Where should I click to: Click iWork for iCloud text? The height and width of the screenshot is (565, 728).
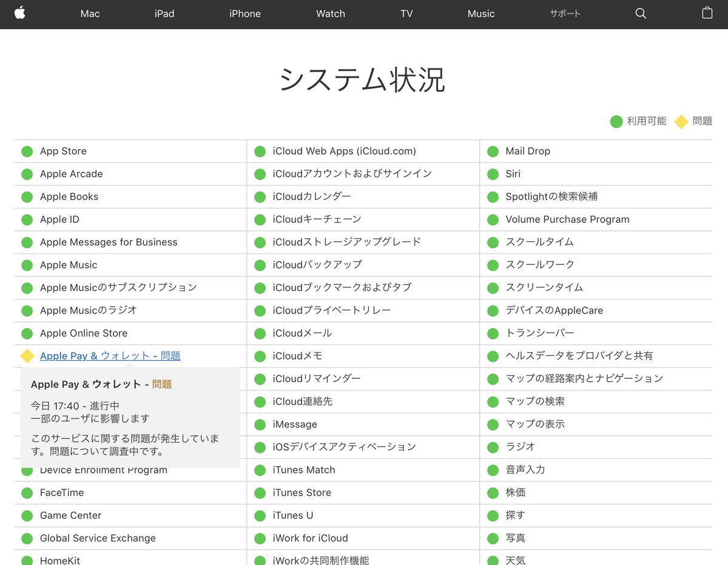pyautogui.click(x=311, y=538)
